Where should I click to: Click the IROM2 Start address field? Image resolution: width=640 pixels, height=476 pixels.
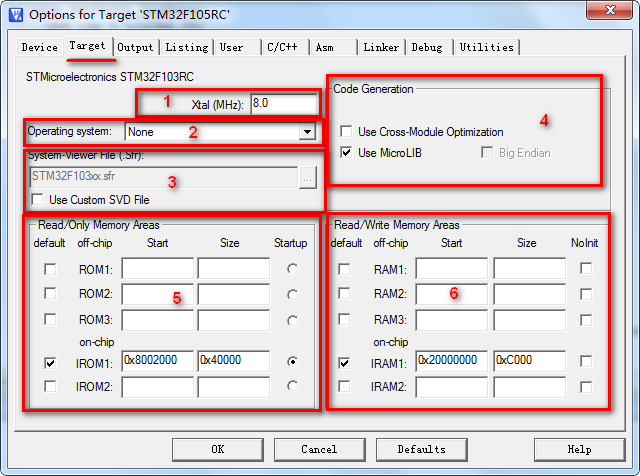tap(158, 387)
